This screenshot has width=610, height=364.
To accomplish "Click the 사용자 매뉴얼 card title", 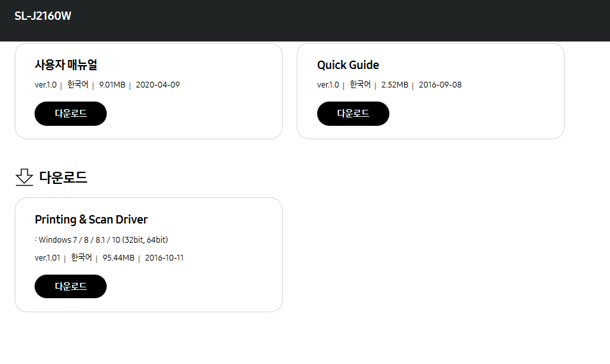I will point(66,64).
